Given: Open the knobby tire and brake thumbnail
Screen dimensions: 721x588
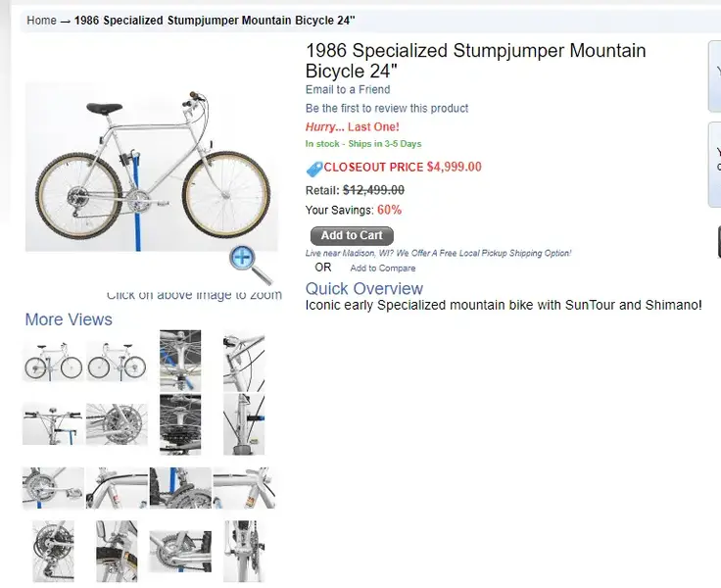Looking at the screenshot, I should click(x=180, y=488).
